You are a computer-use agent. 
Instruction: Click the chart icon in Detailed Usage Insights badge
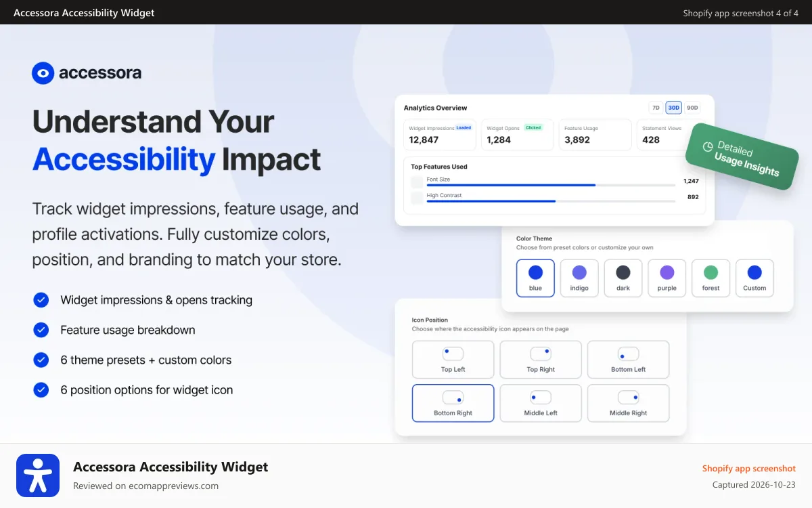pyautogui.click(x=708, y=146)
